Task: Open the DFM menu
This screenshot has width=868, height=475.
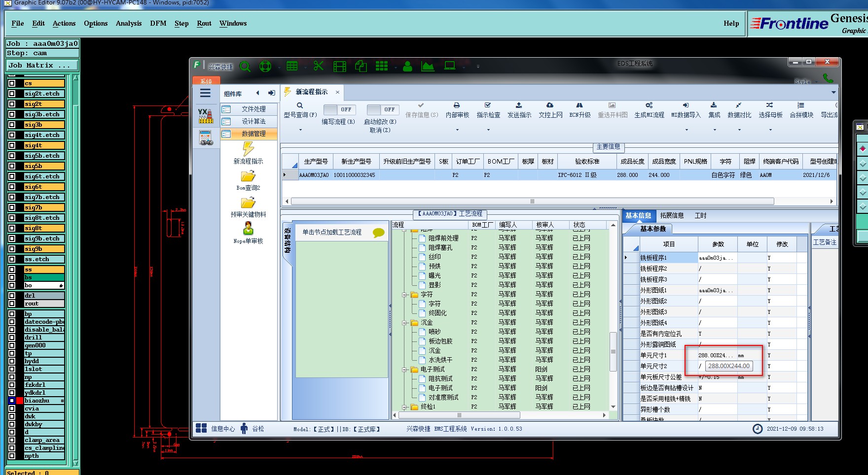Action: click(x=158, y=23)
